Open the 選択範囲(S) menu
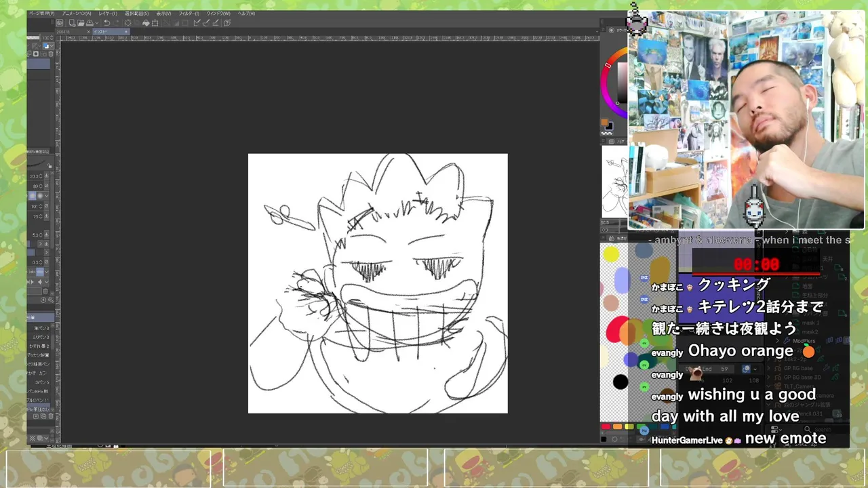The width and height of the screenshot is (868, 488). pyautogui.click(x=137, y=14)
